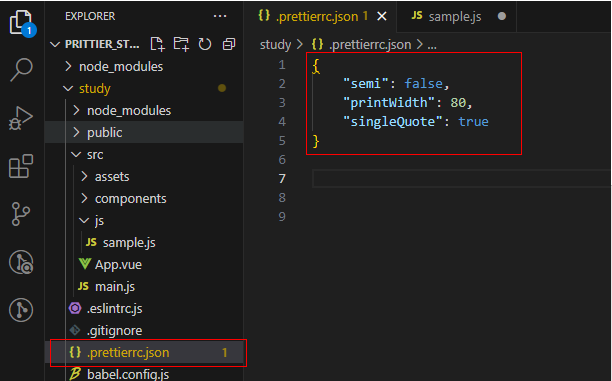
Task: Click the value 80 on line 3
Action: (458, 103)
